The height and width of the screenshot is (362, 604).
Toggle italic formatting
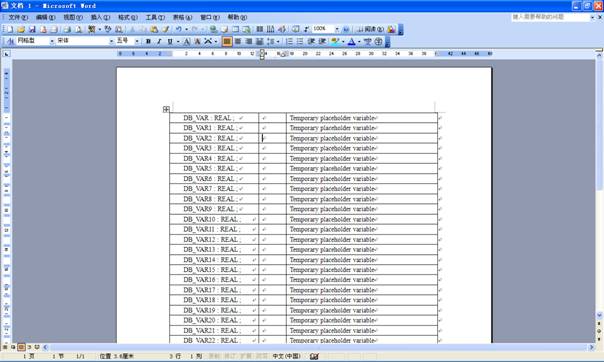pos(159,41)
